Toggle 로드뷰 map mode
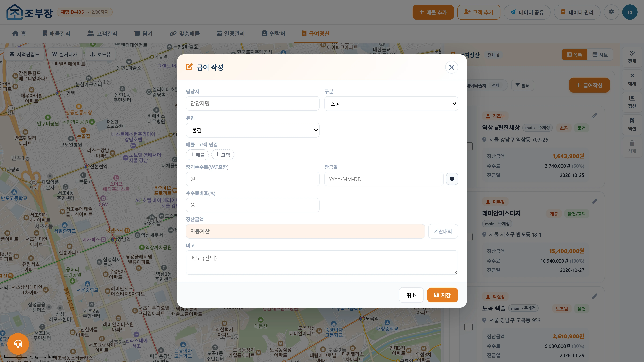Viewport: 644px width, 362px height. 100,54
